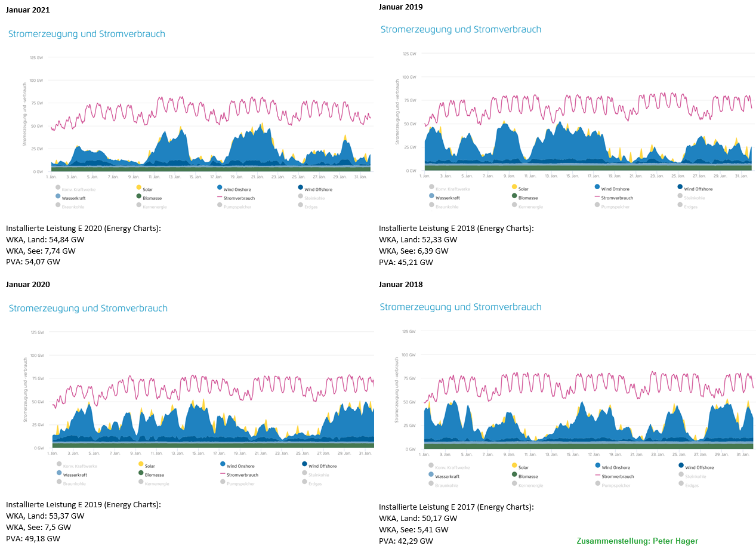Click the pink Stromverbrauch line marker in the Januar 2019 legend
756x558 pixels.
coord(597,197)
